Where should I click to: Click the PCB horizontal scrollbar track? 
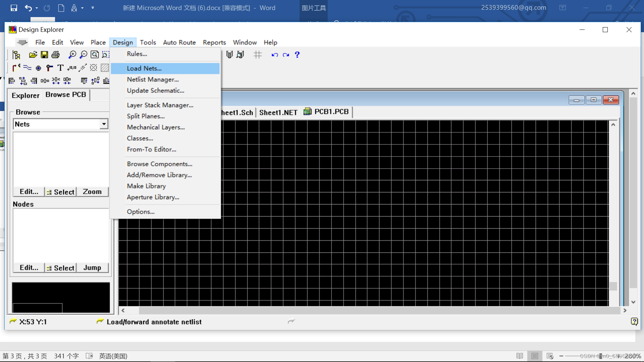pos(369,310)
